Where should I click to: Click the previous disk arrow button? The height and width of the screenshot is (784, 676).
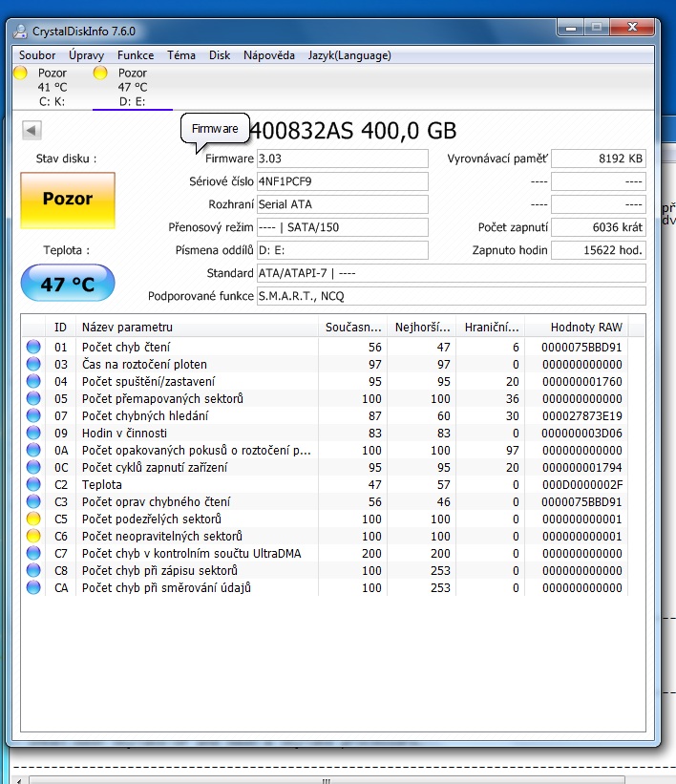tap(32, 131)
